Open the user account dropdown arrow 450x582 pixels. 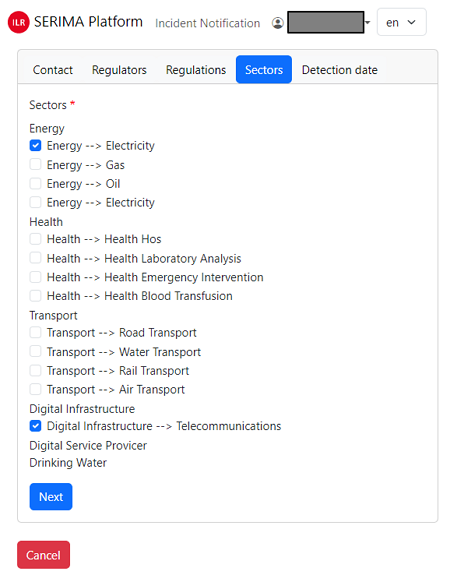pos(368,23)
